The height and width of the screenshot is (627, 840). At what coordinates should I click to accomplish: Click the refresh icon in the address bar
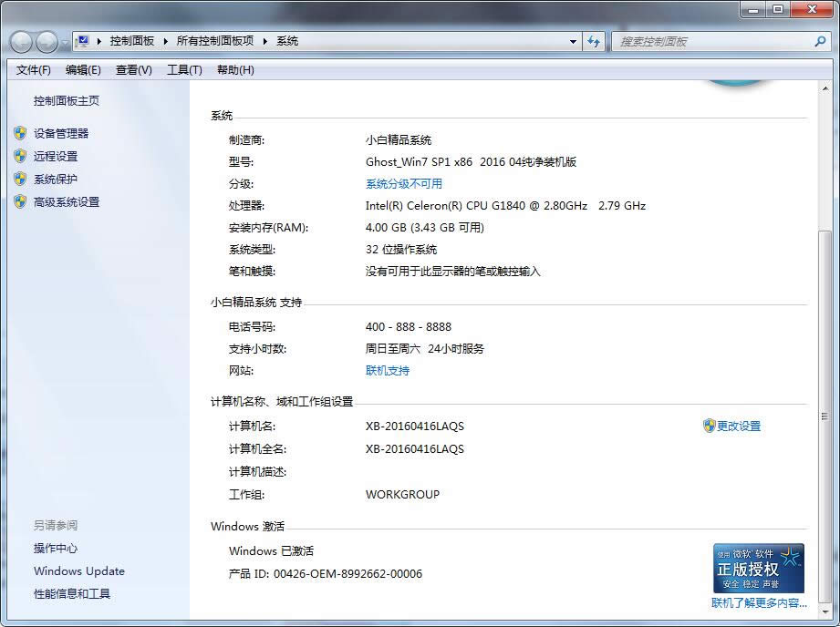click(595, 41)
